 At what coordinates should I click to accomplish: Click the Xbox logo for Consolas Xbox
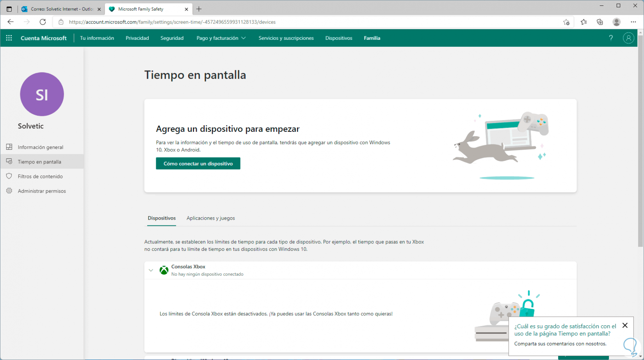pos(164,270)
